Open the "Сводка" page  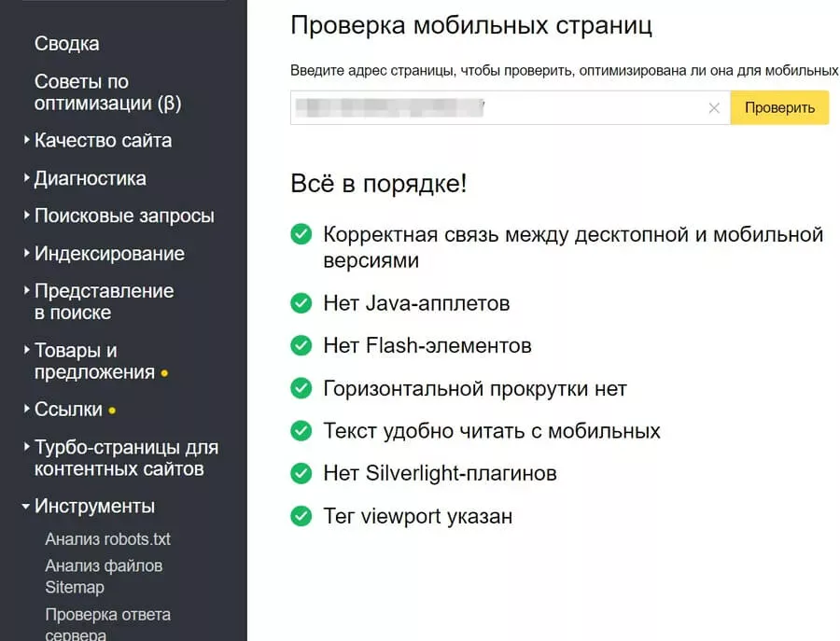pos(65,43)
